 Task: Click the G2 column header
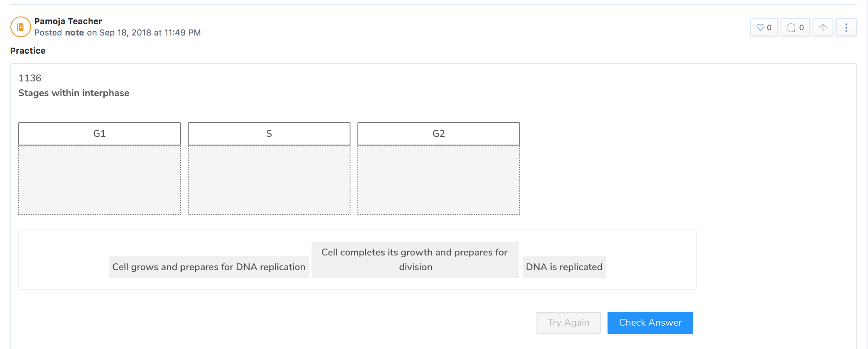pyautogui.click(x=439, y=134)
